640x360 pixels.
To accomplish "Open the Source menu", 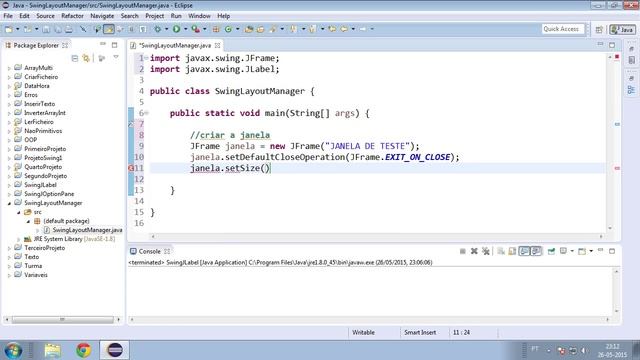I will click(45, 16).
